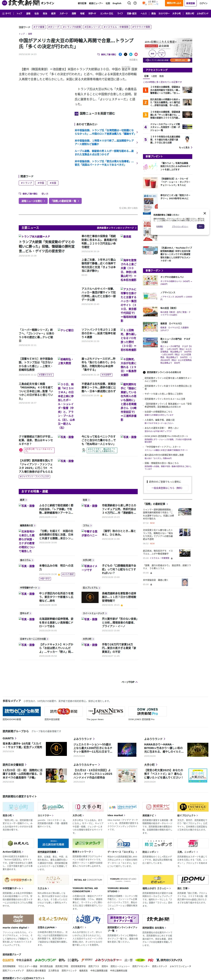This screenshot has height=980, width=211.
Task: Open the すべて hamburger menu
Action: [x=6, y=13]
